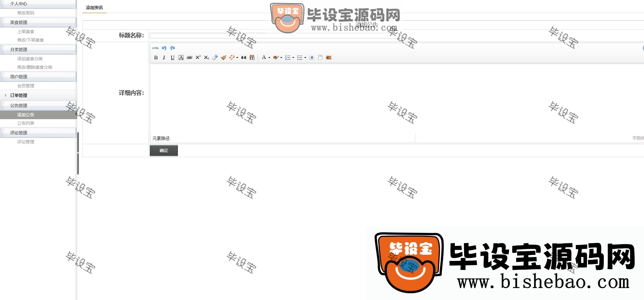The height and width of the screenshot is (300, 644).
Task: Select the 添加资讯 tab
Action: [94, 7]
